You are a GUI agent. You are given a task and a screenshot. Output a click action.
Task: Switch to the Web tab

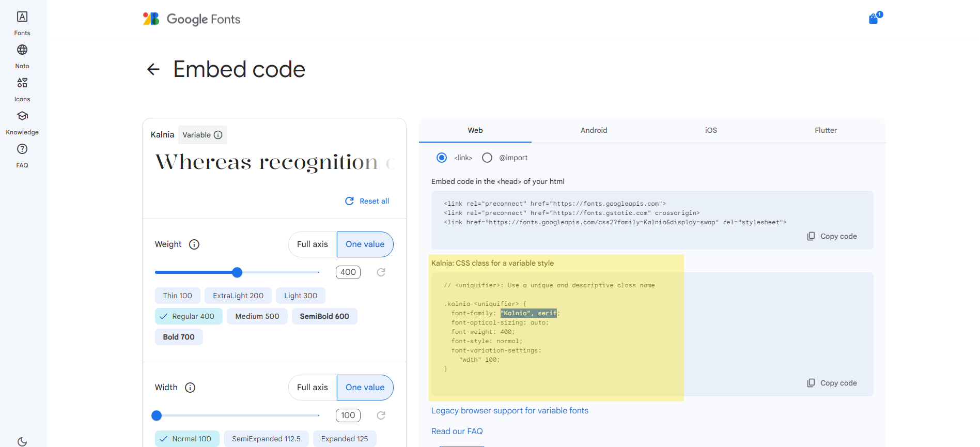(475, 130)
